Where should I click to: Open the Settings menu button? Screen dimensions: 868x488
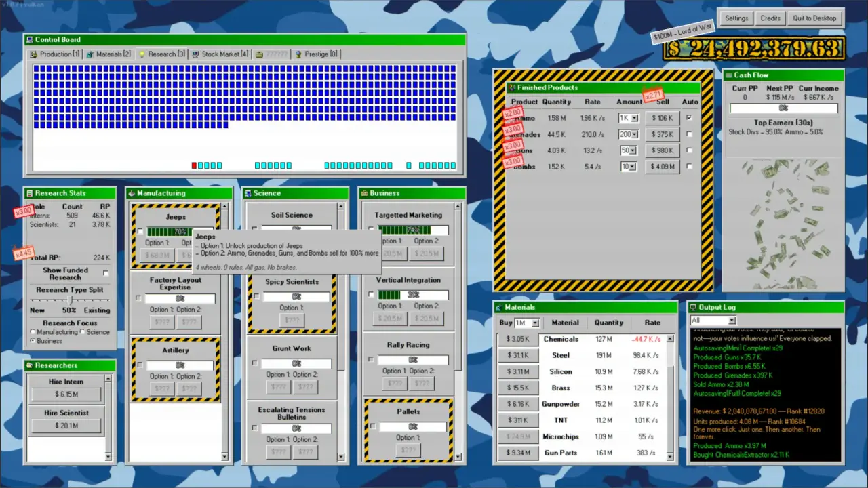tap(736, 18)
